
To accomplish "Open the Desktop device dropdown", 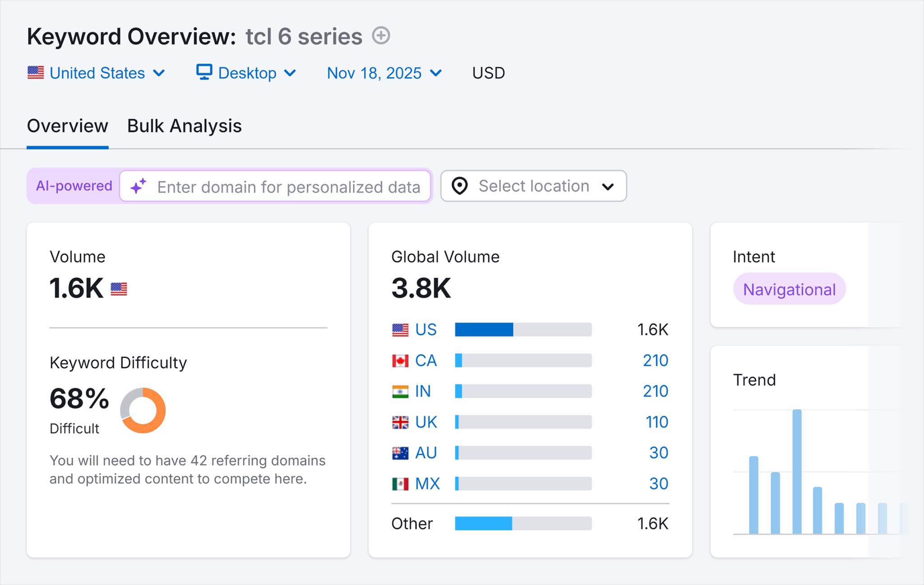I will pos(246,73).
